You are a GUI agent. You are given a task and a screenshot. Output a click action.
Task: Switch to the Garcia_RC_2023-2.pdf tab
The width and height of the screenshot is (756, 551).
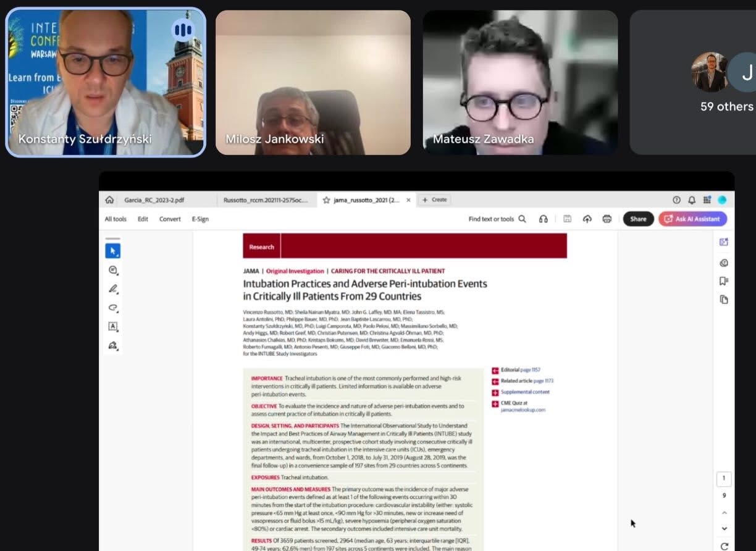coord(154,200)
